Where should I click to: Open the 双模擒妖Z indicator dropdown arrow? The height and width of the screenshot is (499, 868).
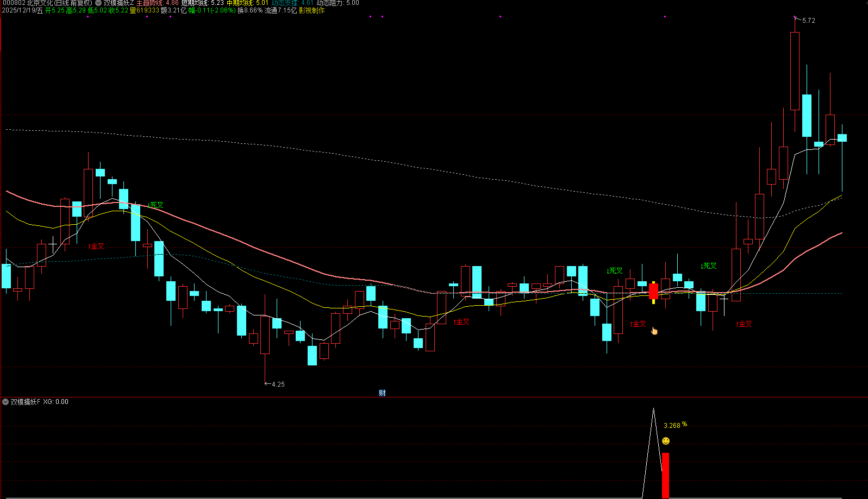98,3
